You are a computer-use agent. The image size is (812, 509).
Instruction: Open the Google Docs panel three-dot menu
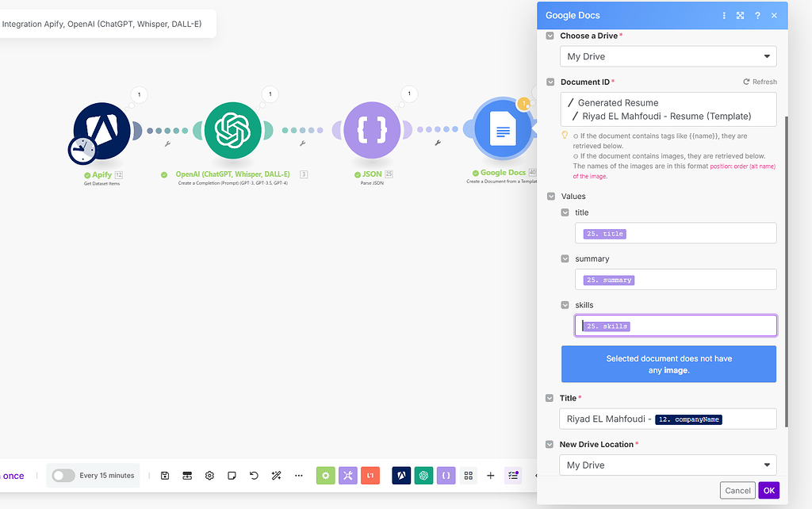click(x=724, y=15)
